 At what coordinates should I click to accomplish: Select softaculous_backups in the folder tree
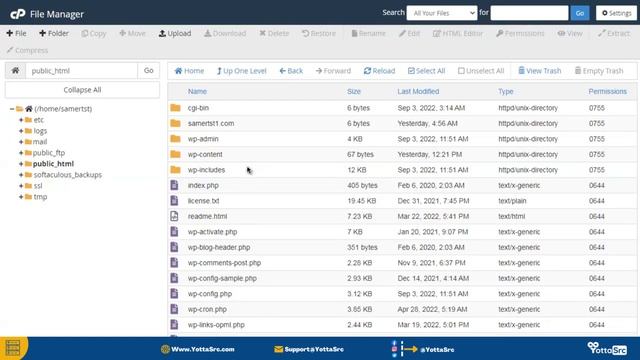pyautogui.click(x=67, y=175)
